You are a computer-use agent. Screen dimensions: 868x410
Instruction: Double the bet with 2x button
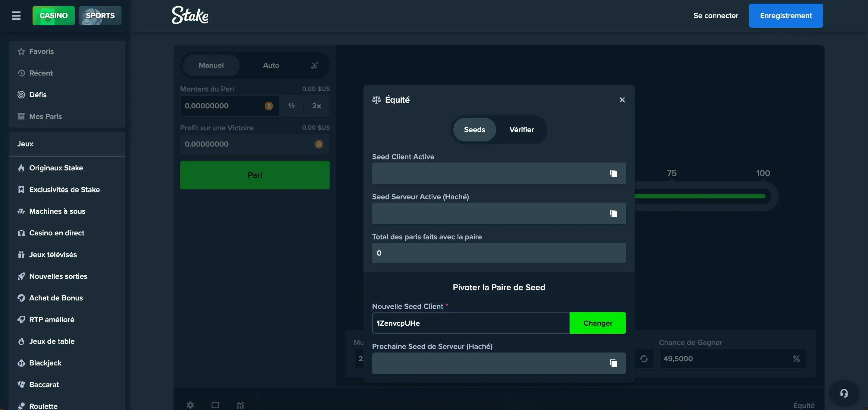[x=317, y=106]
